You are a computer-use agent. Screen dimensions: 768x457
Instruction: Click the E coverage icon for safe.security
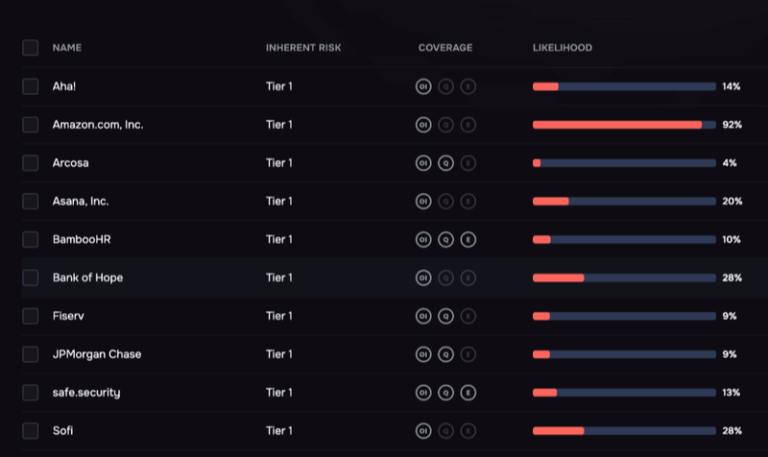point(468,392)
